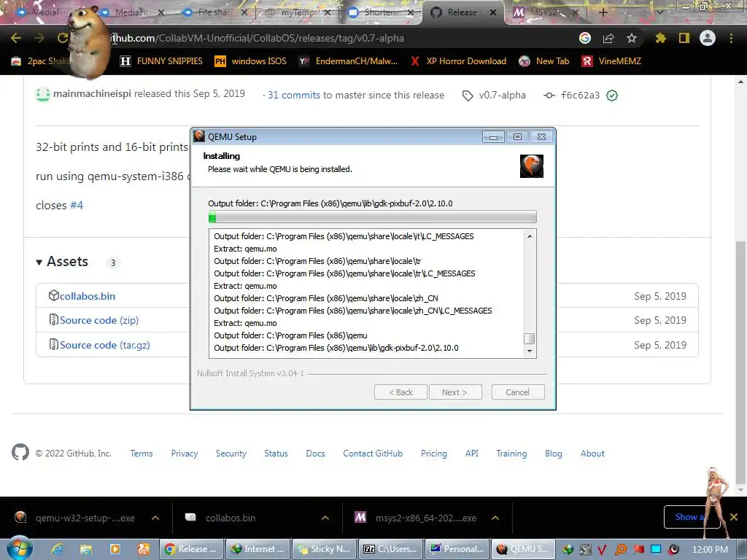The height and width of the screenshot is (560, 747).
Task: Close the downloads bar
Action: (734, 517)
